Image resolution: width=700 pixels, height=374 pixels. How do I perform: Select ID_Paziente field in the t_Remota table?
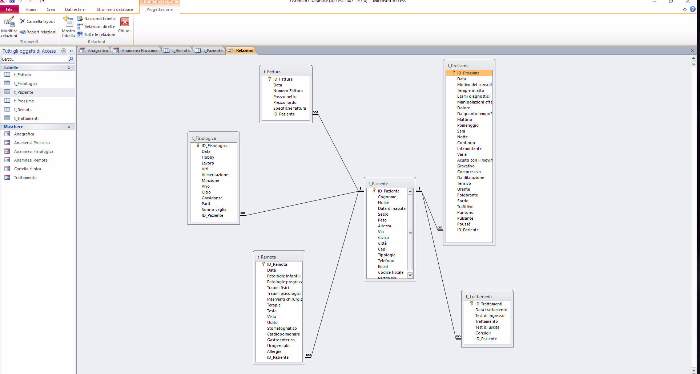[x=279, y=357]
